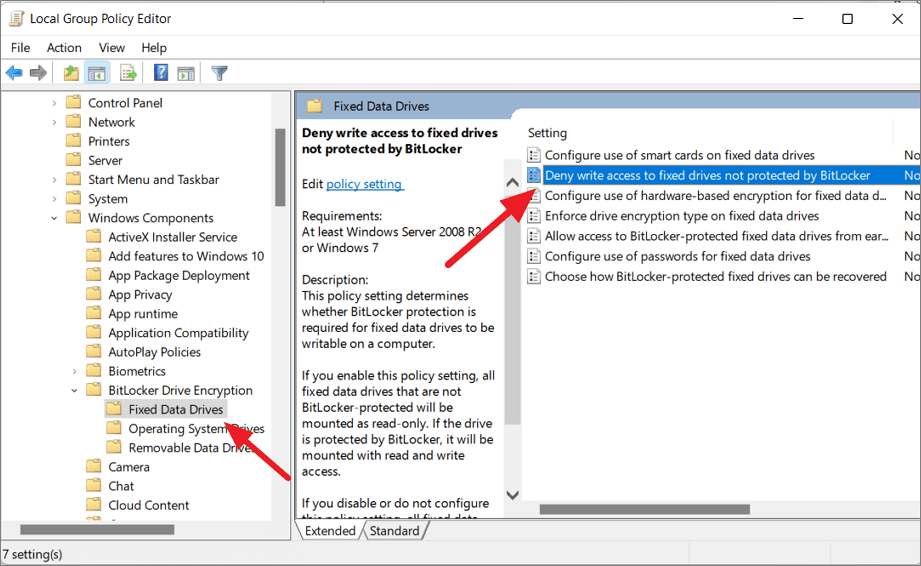Click the Camera folder icon
The width and height of the screenshot is (921, 566).
(x=93, y=466)
